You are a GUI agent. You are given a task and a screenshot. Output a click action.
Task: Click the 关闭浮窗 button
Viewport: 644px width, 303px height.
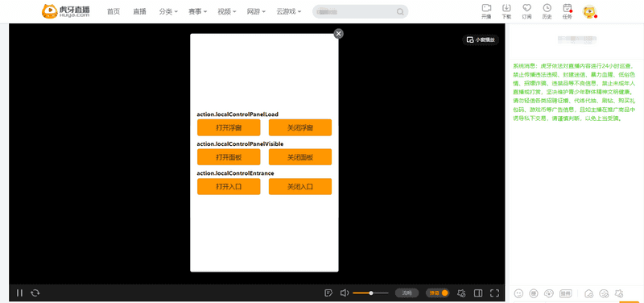300,127
